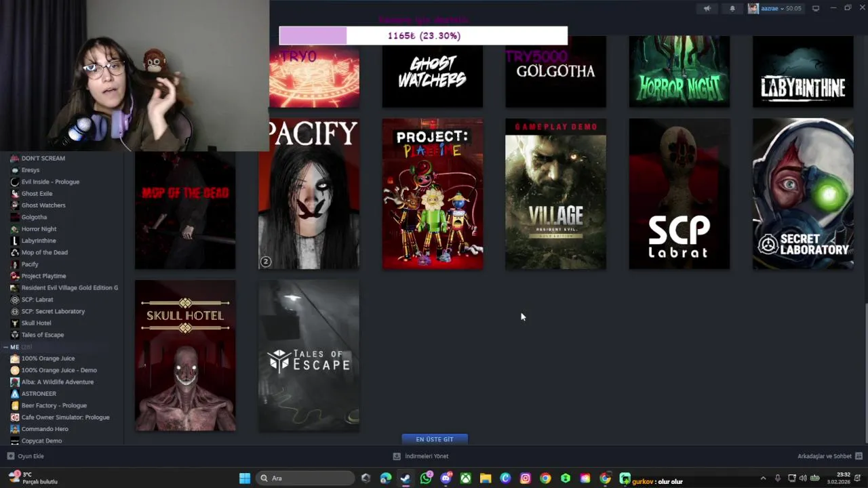This screenshot has width=868, height=488.
Task: Select Alba: A Wildlife Adventure entry
Action: click(58, 382)
